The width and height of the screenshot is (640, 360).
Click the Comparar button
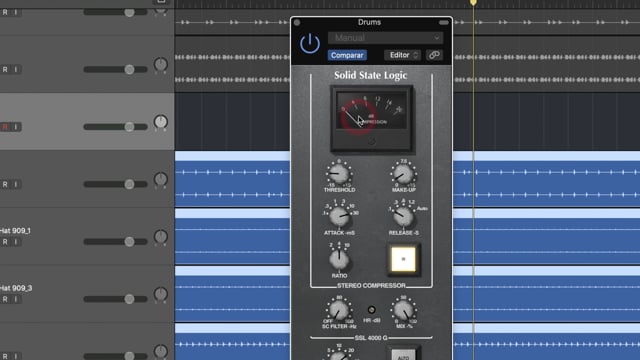click(x=347, y=55)
